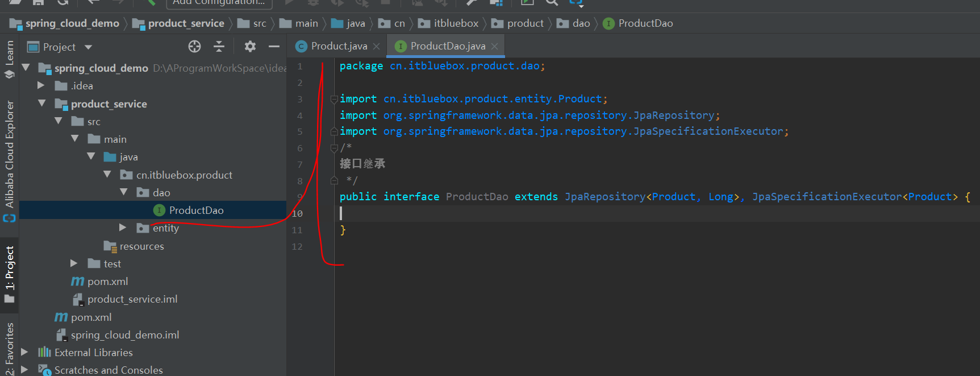Open the 2: Favorites side tab
This screenshot has width=980, height=376.
pyautogui.click(x=9, y=349)
